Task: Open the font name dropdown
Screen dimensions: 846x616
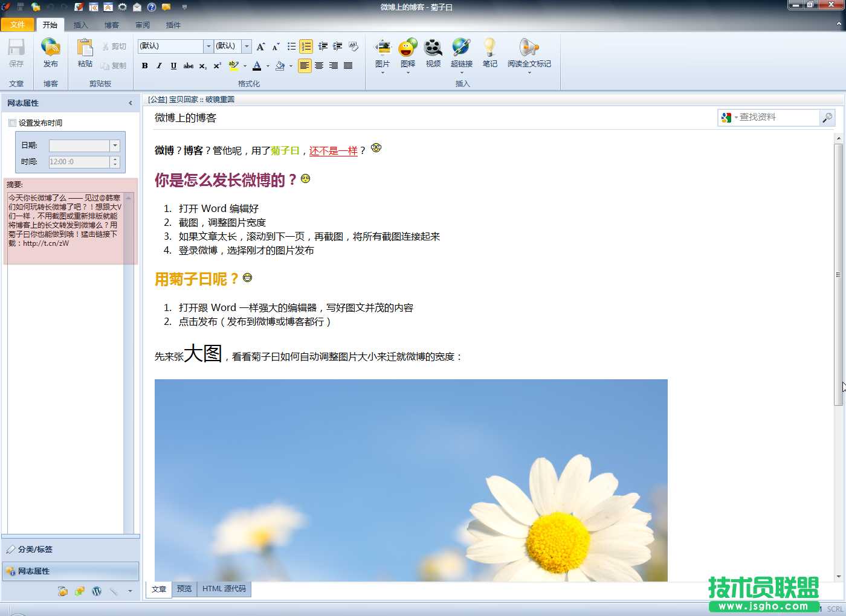Action: point(208,47)
